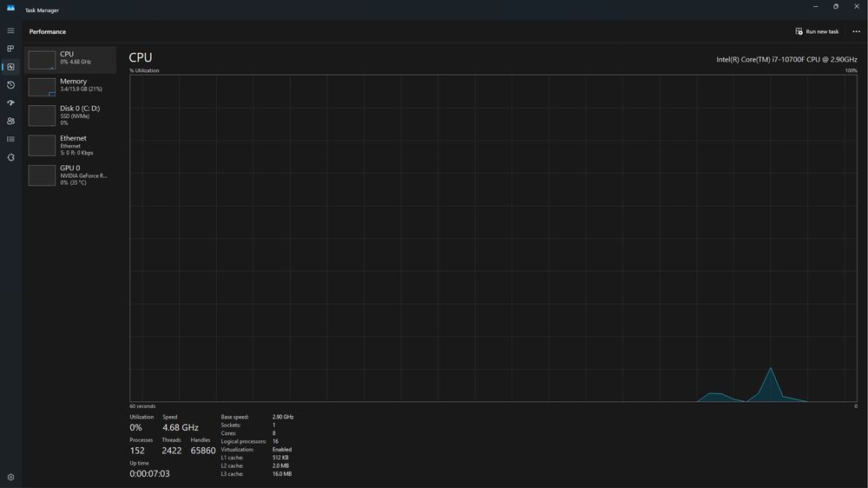This screenshot has height=488, width=868.
Task: Click the 65860 handles value
Action: click(203, 451)
